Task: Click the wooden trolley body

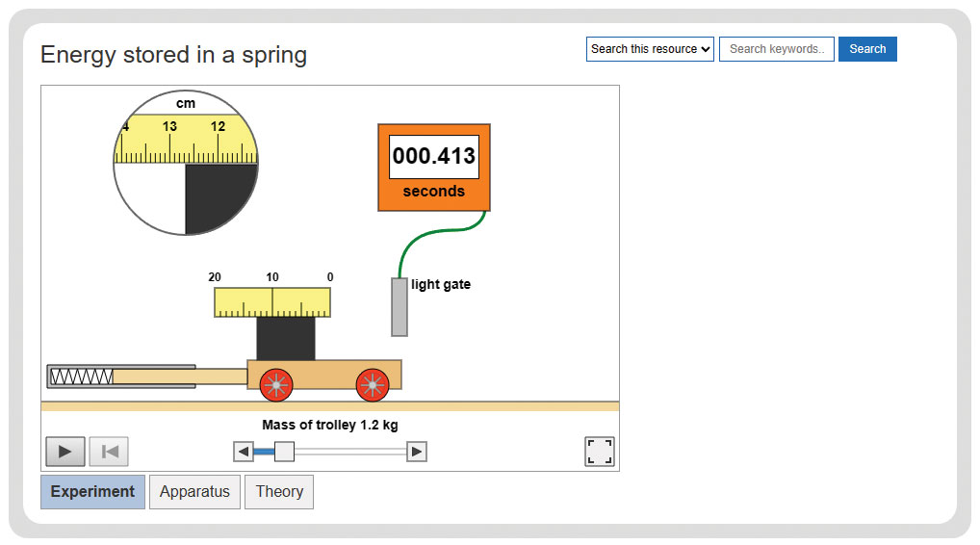Action: (x=324, y=374)
